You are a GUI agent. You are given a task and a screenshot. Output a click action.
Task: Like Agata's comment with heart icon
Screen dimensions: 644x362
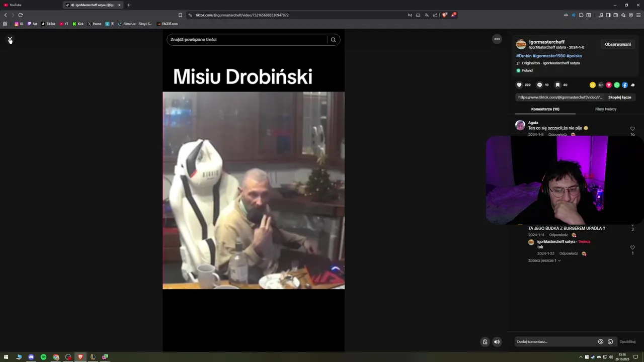(x=632, y=129)
